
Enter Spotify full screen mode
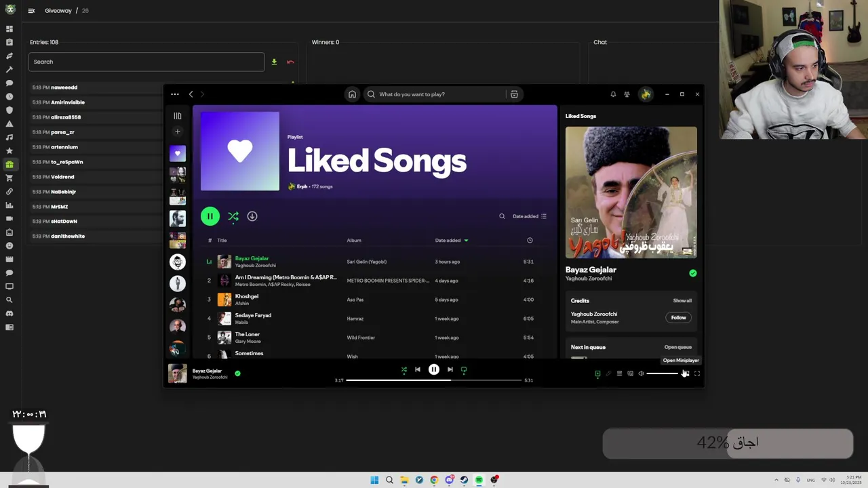pos(696,373)
